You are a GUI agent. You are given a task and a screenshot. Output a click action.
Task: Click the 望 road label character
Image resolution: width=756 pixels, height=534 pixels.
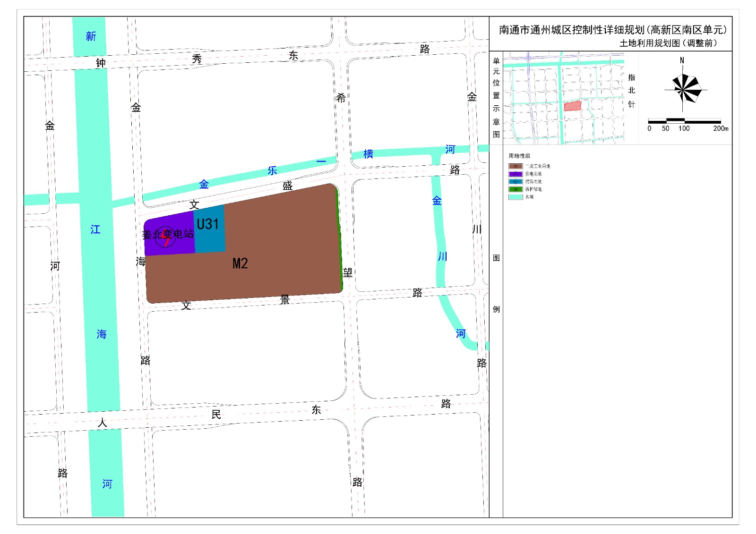(348, 272)
